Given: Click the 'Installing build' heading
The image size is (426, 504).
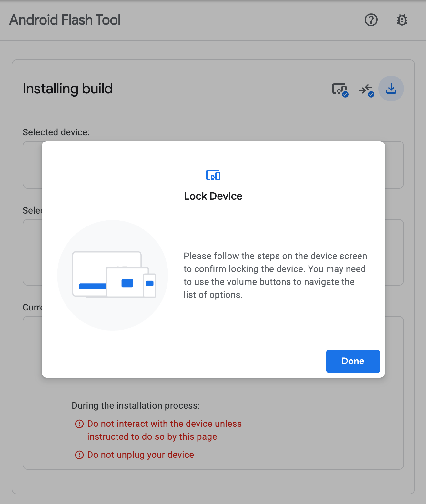Looking at the screenshot, I should tap(67, 89).
